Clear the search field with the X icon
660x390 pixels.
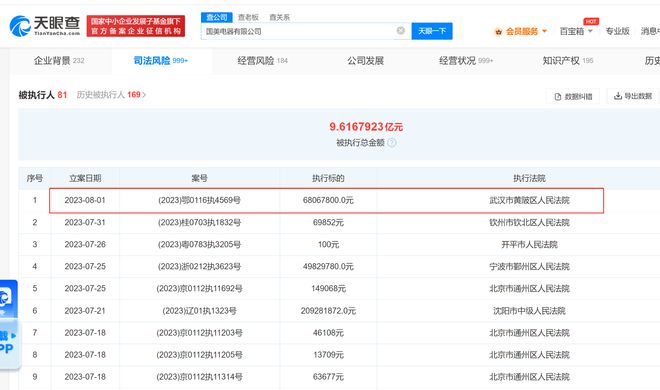click(x=401, y=30)
